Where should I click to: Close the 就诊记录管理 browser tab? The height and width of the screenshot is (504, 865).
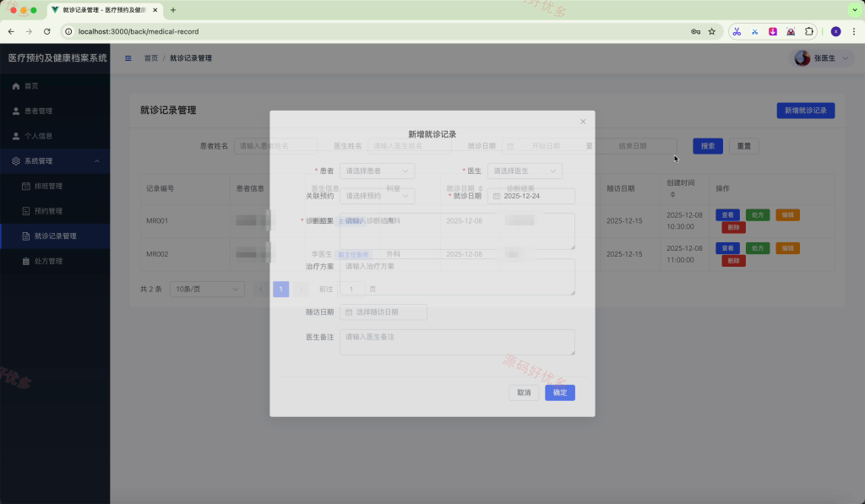(x=155, y=10)
